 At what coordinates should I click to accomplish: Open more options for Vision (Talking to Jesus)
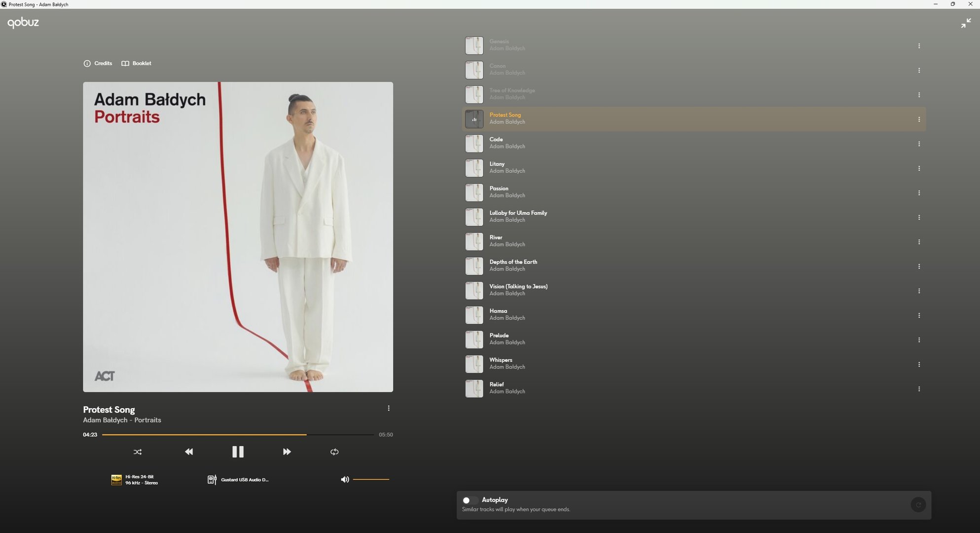click(919, 291)
